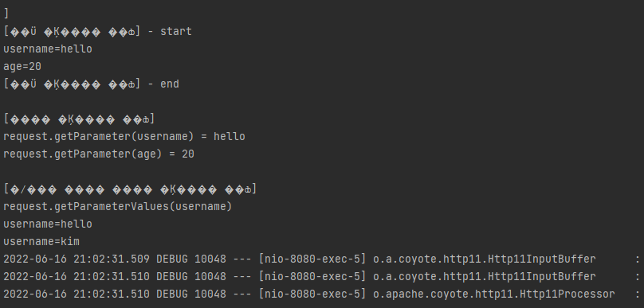The image size is (644, 308).
Task: Click the 'username=hello' line above 'username=kim'
Action: coord(48,224)
